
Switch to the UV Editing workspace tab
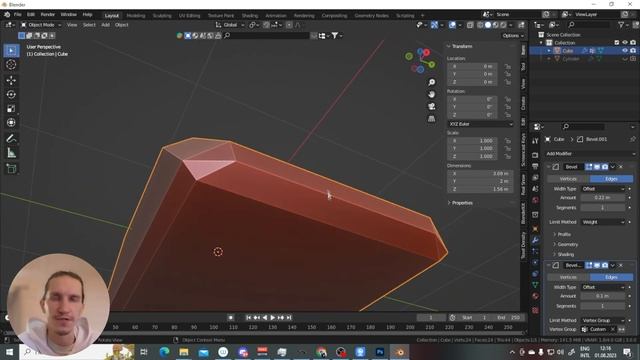tap(189, 16)
